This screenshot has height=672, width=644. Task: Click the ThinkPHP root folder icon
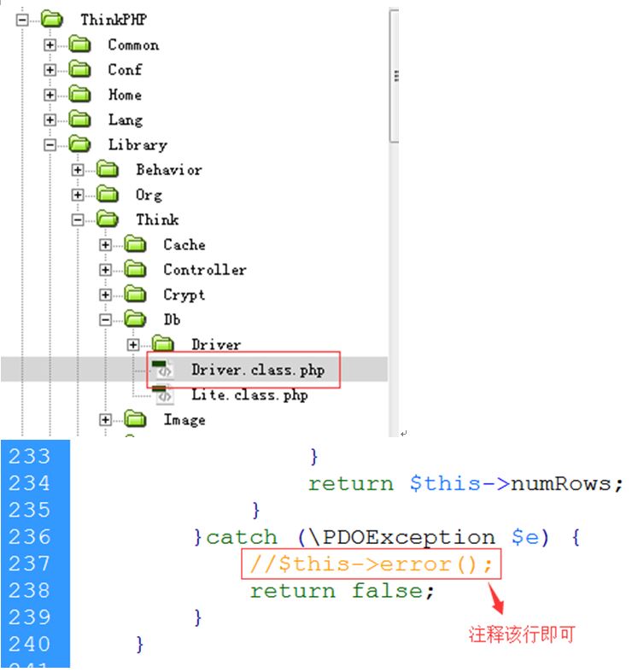coord(52,20)
